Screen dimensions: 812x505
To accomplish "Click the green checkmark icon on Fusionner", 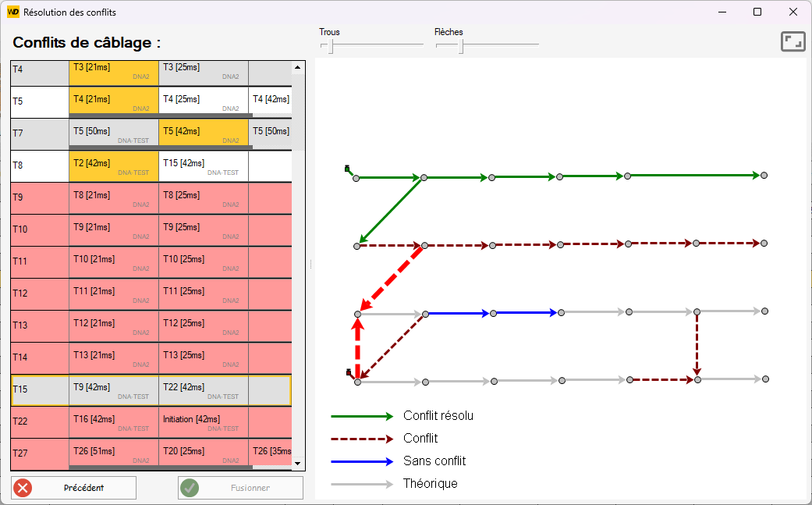I will click(190, 488).
